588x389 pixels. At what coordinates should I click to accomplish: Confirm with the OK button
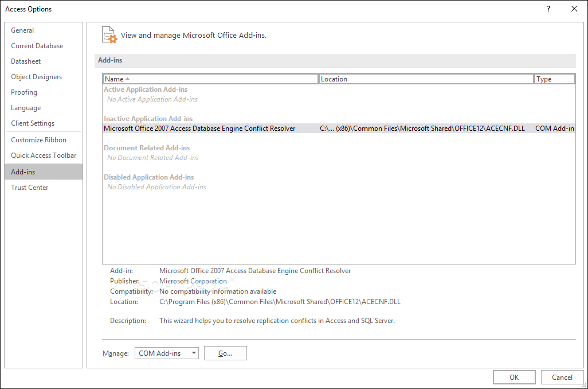[x=514, y=378]
